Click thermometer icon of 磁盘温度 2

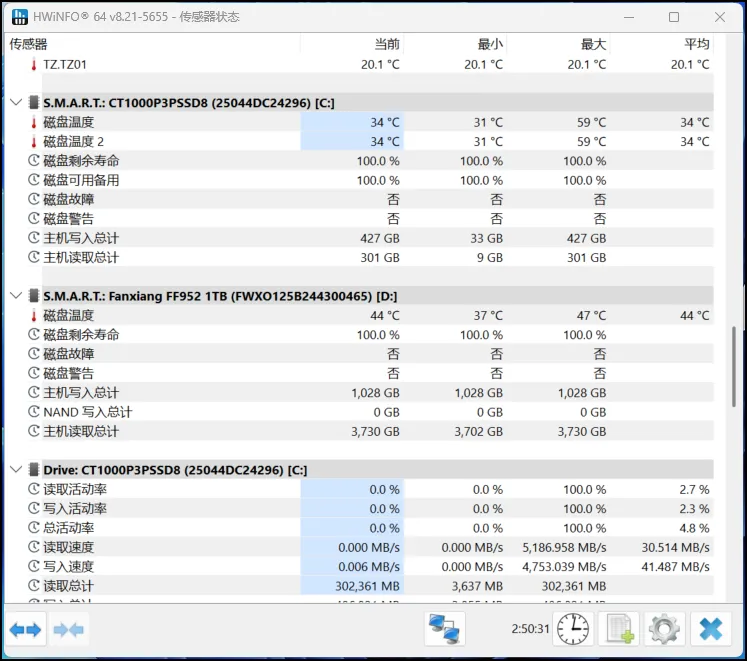(x=34, y=142)
